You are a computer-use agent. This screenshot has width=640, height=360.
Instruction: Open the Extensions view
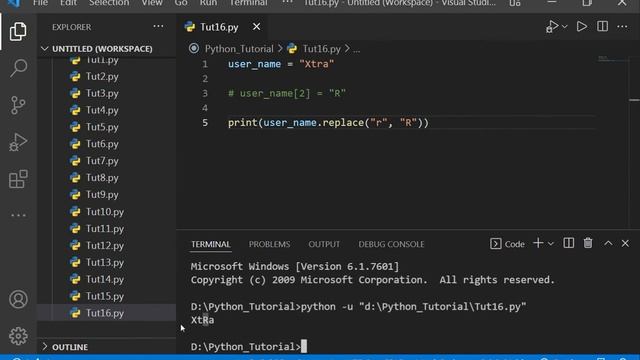tap(18, 179)
